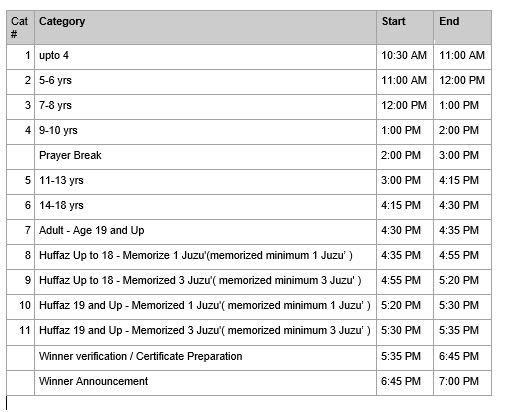Select the 'upto 4' category cell
Screen dimensions: 509x412
point(205,57)
